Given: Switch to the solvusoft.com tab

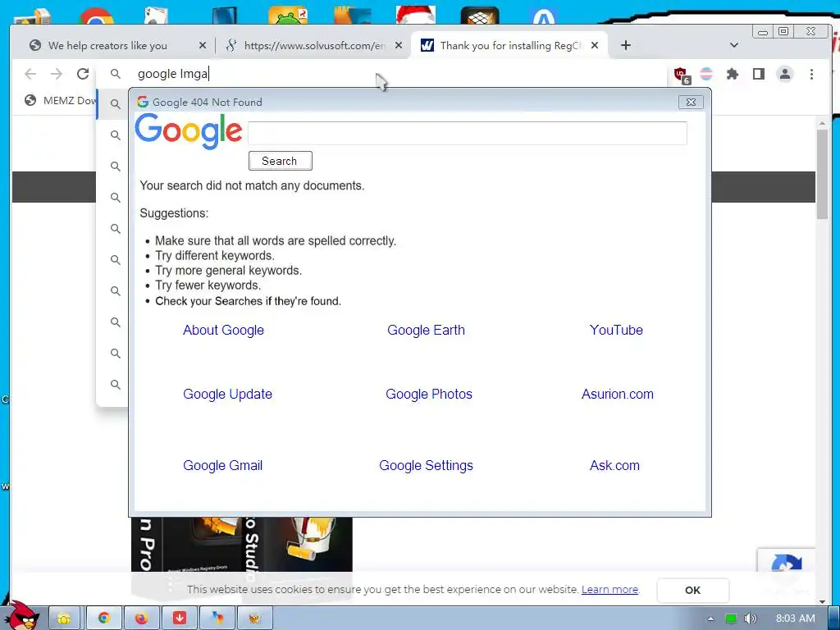Looking at the screenshot, I should (314, 46).
